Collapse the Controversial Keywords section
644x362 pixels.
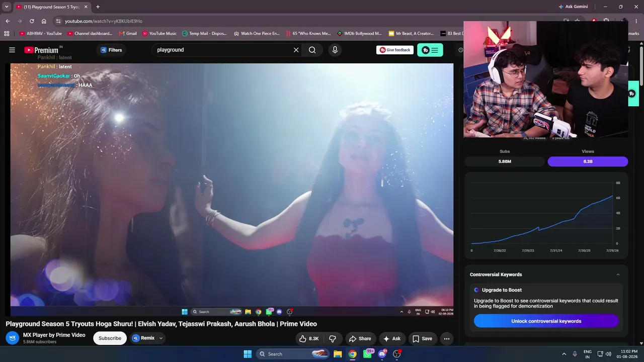618,275
